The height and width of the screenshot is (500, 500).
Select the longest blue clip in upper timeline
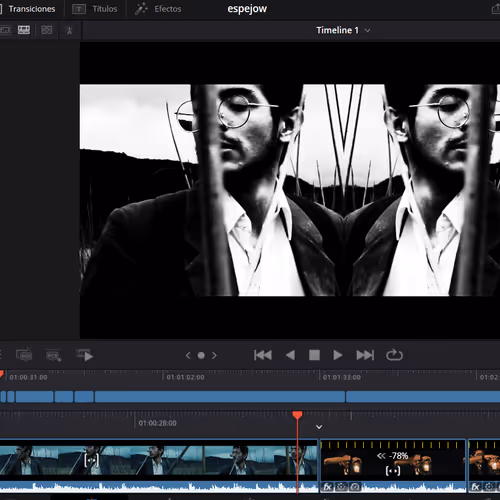point(220,397)
